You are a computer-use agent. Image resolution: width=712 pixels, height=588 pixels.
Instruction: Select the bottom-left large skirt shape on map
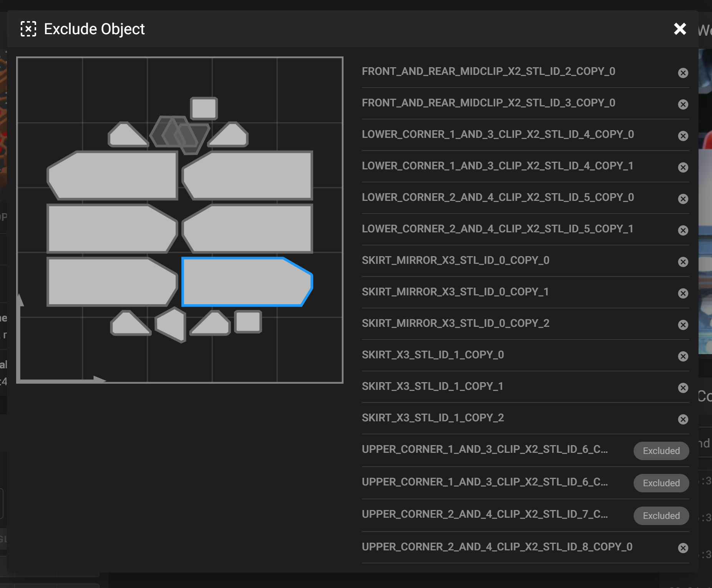tap(111, 282)
